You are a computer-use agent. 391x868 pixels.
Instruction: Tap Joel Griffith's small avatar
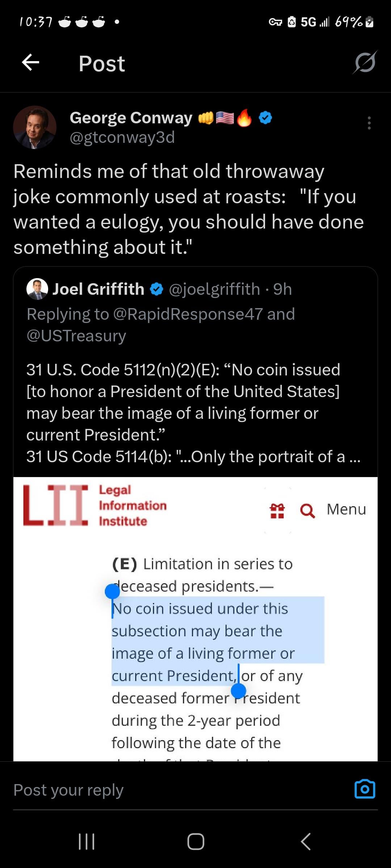click(x=37, y=289)
